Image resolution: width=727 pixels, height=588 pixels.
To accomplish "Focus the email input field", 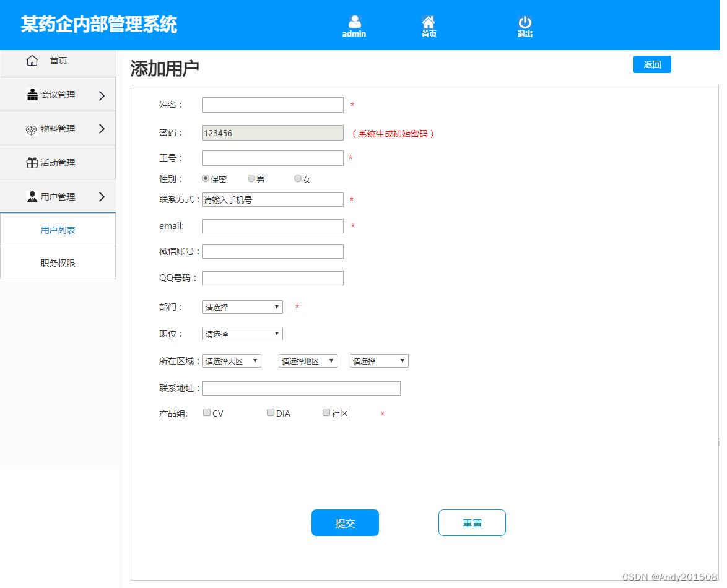I will pos(273,226).
